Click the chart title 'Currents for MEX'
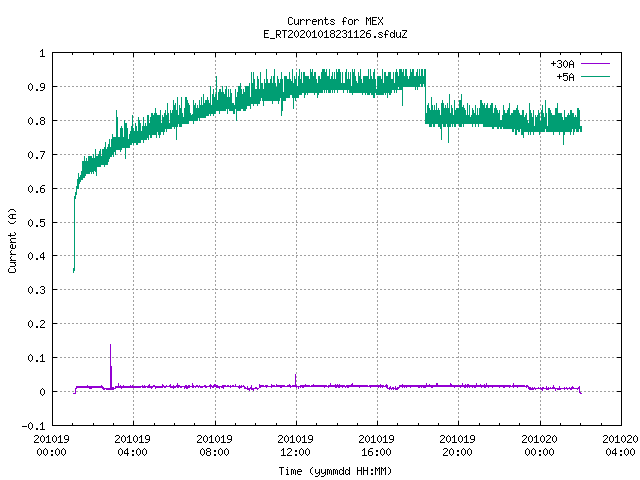 [x=335, y=21]
